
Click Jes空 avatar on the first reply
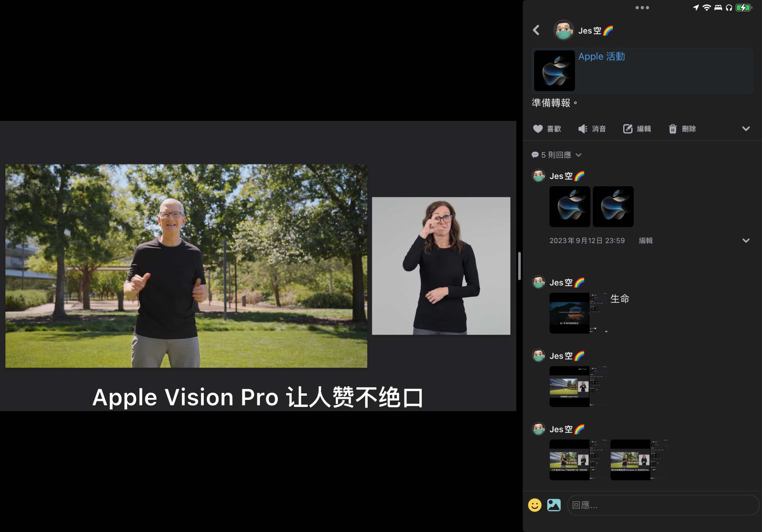[x=538, y=176]
